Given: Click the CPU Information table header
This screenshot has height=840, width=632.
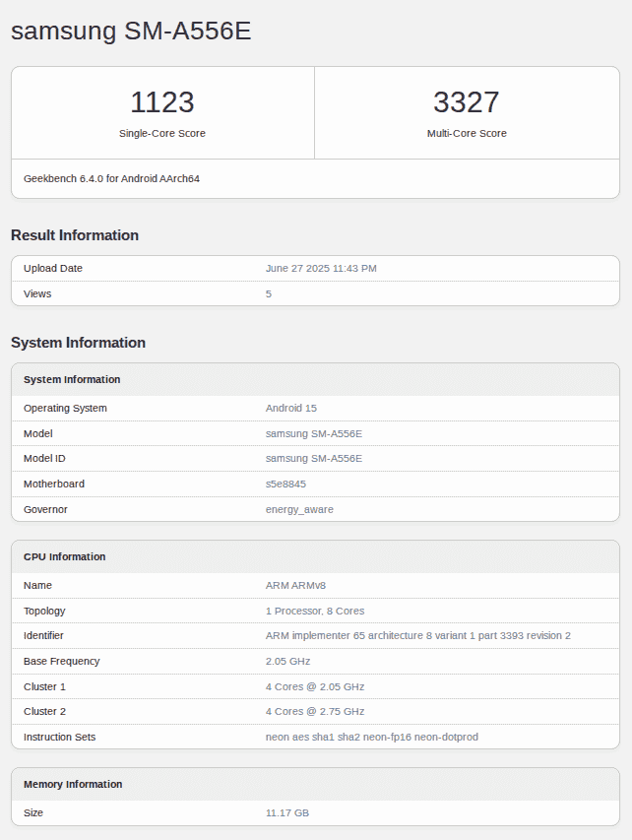Looking at the screenshot, I should [65, 557].
